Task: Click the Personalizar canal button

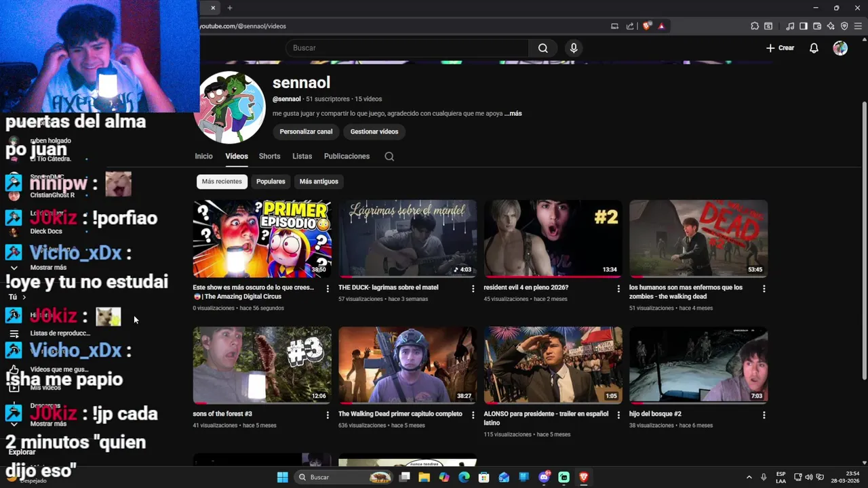Action: [306, 131]
